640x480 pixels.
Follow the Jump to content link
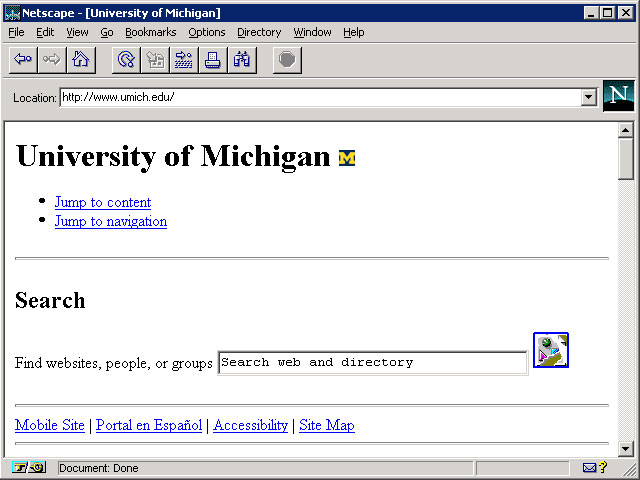(103, 202)
